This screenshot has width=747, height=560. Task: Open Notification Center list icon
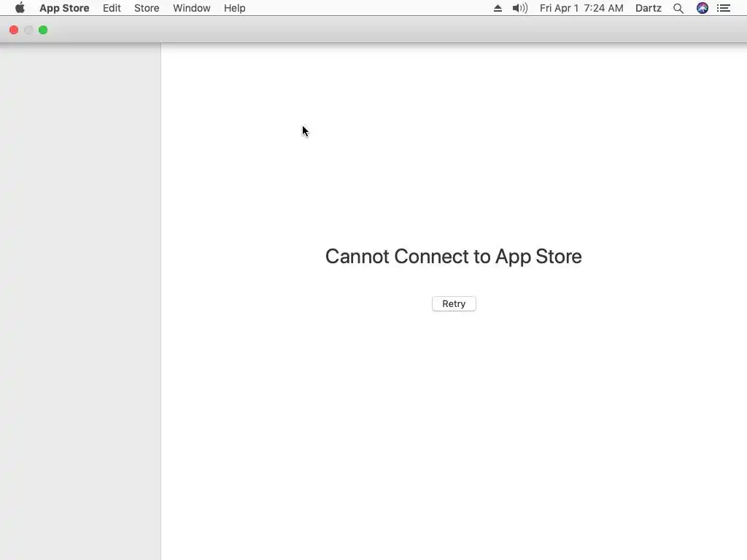pyautogui.click(x=724, y=8)
